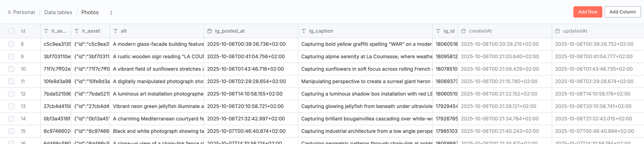The image size is (644, 144).
Task: Click the text icon in ig_id header
Action: (438, 31)
